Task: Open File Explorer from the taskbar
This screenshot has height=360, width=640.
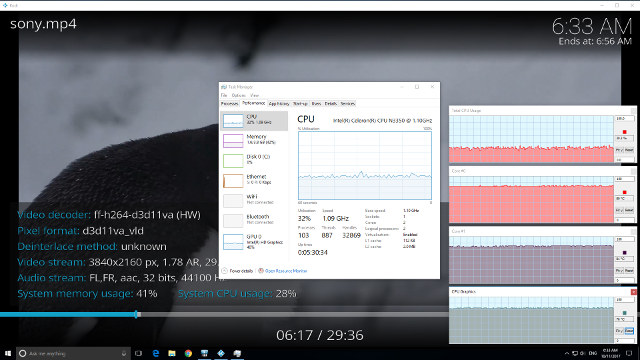Action: (172, 353)
